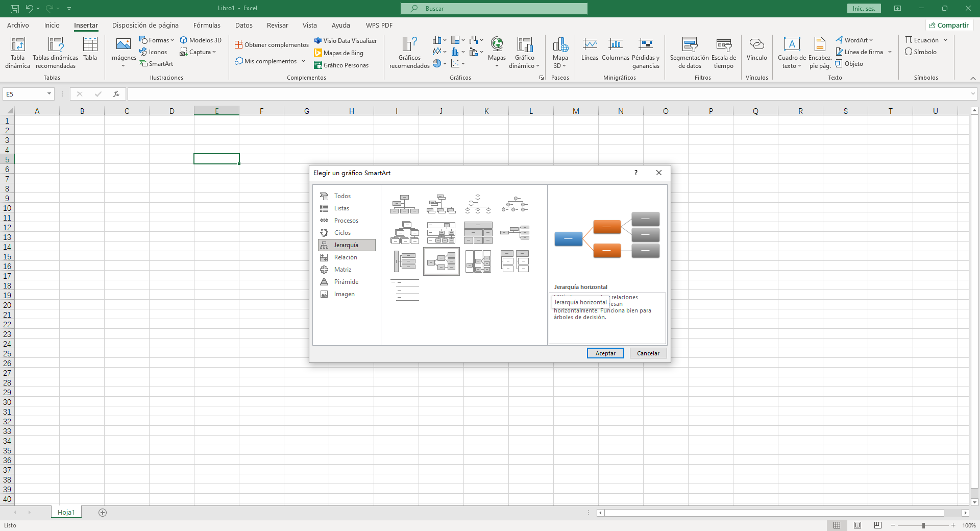This screenshot has height=531, width=980.
Task: Insert a Tabla from the ribbon
Action: (x=90, y=49)
